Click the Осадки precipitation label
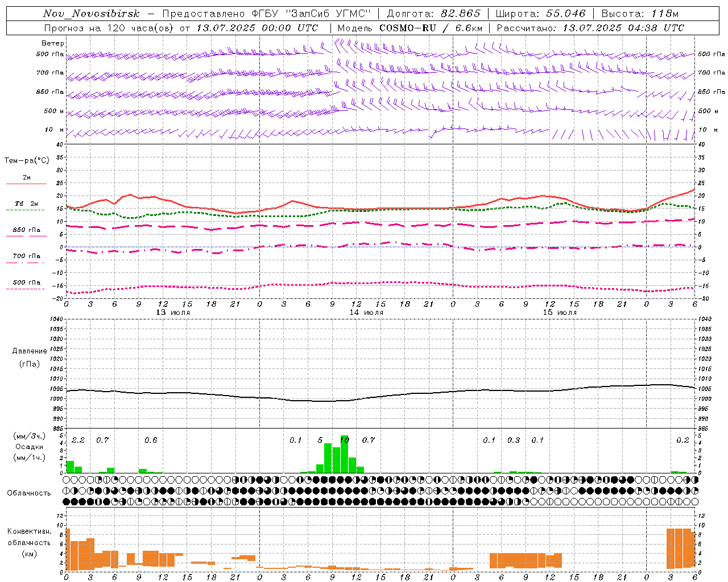The width and height of the screenshot is (728, 582). (x=30, y=447)
